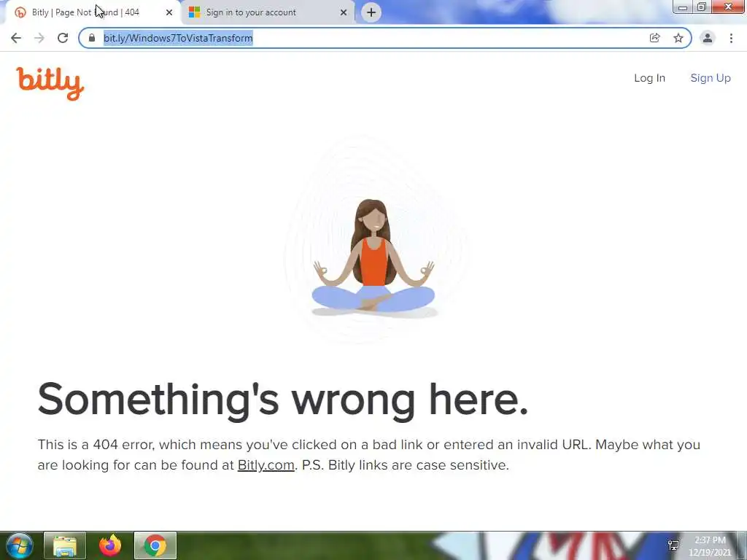747x560 pixels.
Task: Share this page icon in address bar
Action: coord(654,38)
